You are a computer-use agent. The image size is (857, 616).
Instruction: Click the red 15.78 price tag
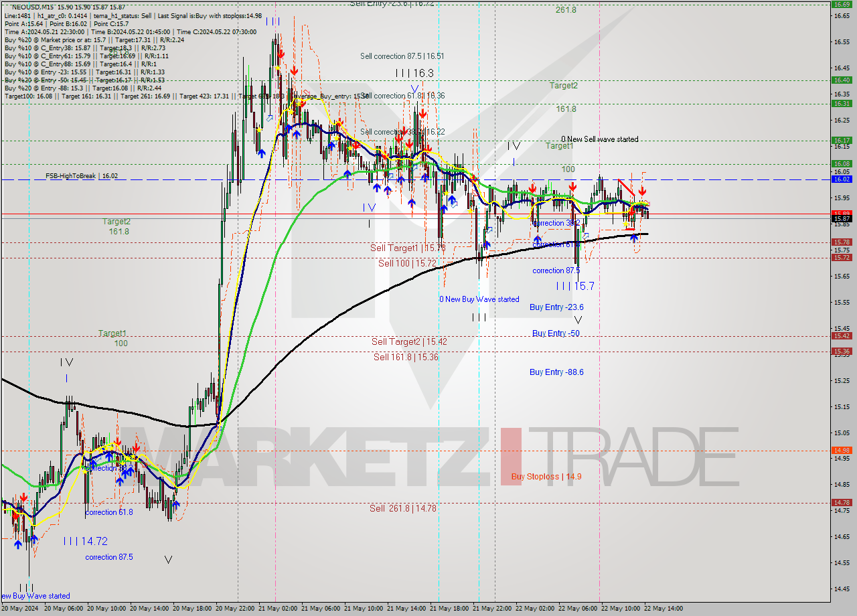coord(842,242)
